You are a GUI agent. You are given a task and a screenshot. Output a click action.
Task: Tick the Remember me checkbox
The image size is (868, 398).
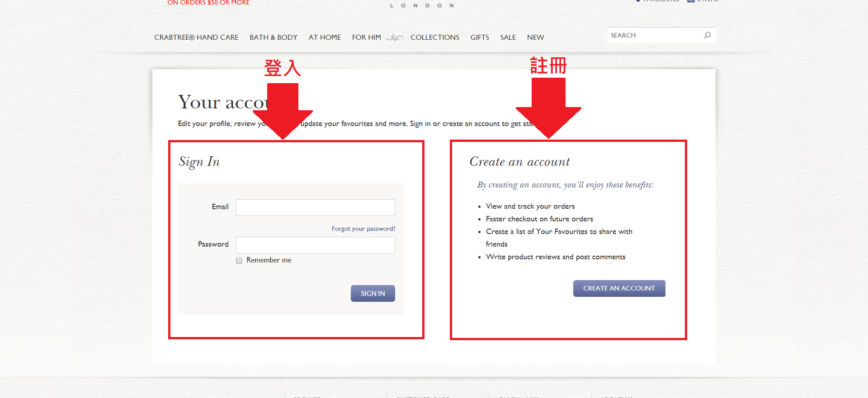[x=239, y=261]
